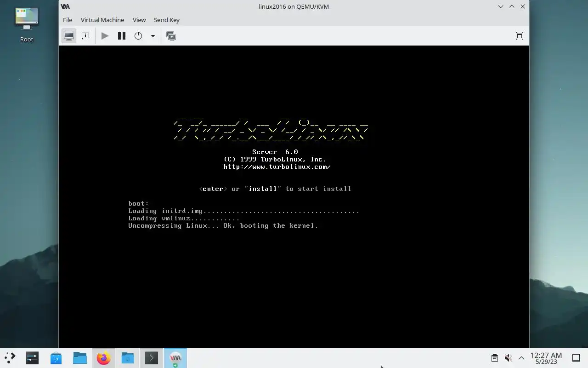Close the linux2016 window
The width and height of the screenshot is (588, 368).
[523, 6]
